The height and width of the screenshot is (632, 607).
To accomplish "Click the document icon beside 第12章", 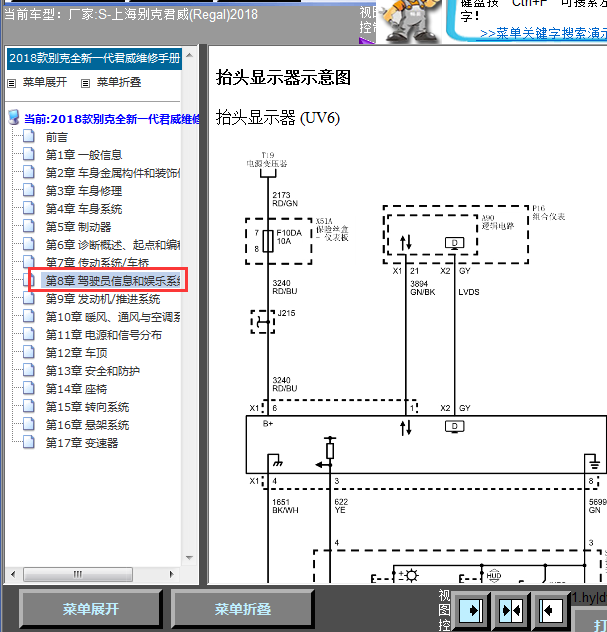I will click(29, 352).
